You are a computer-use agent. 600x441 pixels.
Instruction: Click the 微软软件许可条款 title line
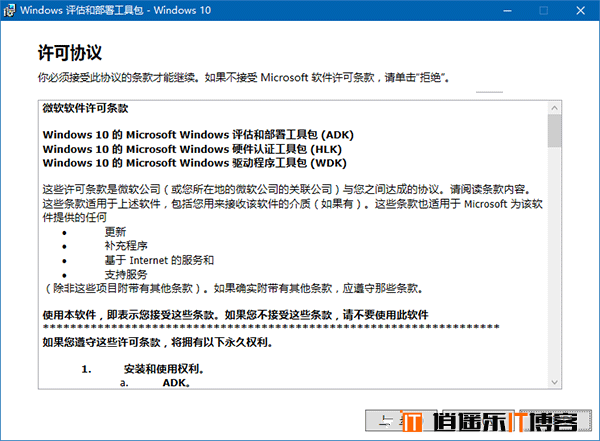[x=85, y=108]
